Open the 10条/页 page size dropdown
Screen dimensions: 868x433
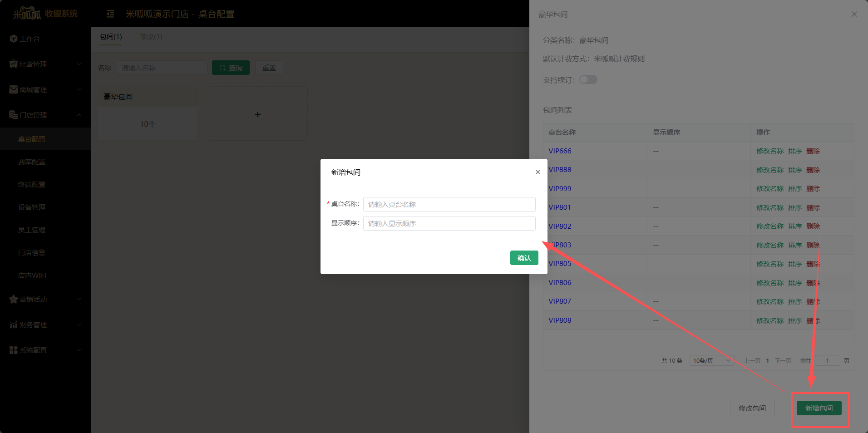711,361
